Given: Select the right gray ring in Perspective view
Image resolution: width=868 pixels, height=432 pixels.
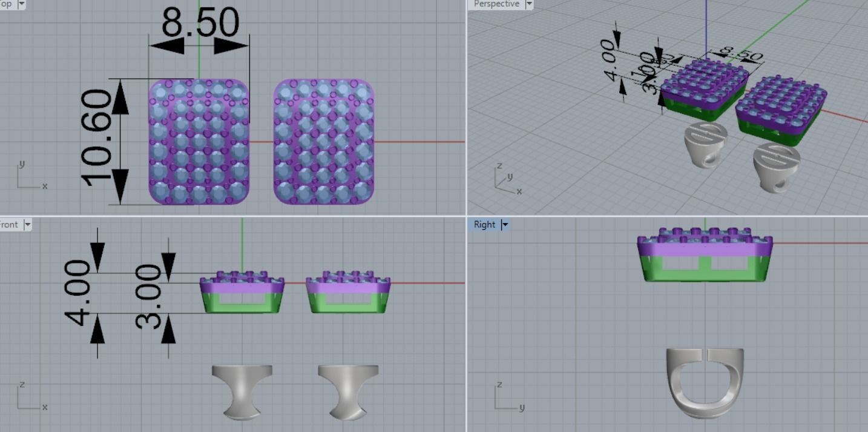Looking at the screenshot, I should point(776,167).
